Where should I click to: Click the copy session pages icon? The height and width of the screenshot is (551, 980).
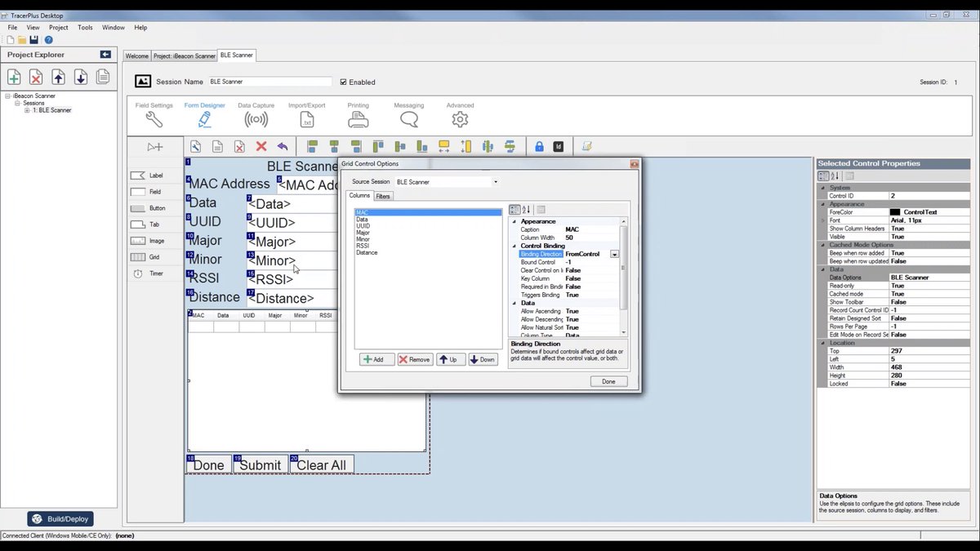(102, 77)
